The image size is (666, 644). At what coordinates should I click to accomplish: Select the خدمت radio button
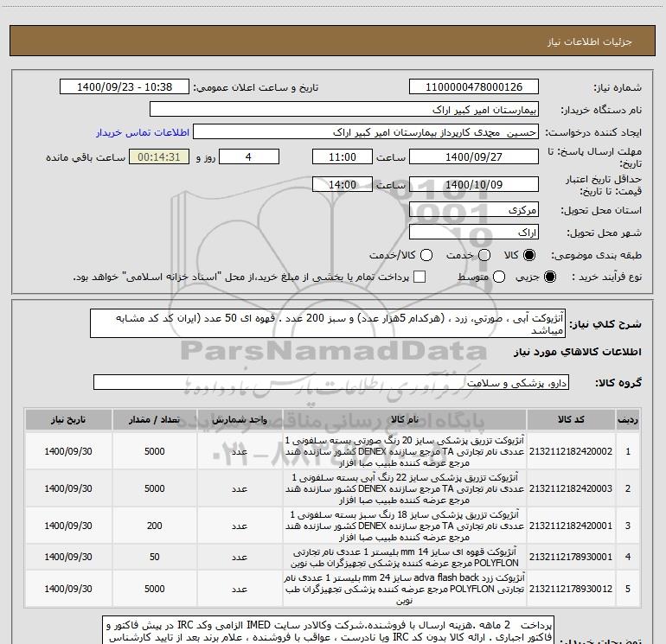point(484,255)
